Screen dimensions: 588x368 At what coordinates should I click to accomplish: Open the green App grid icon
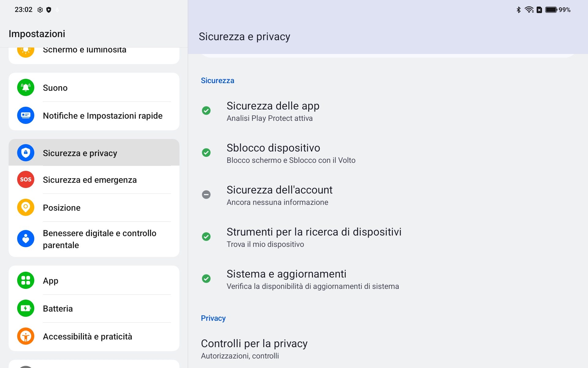pyautogui.click(x=26, y=281)
